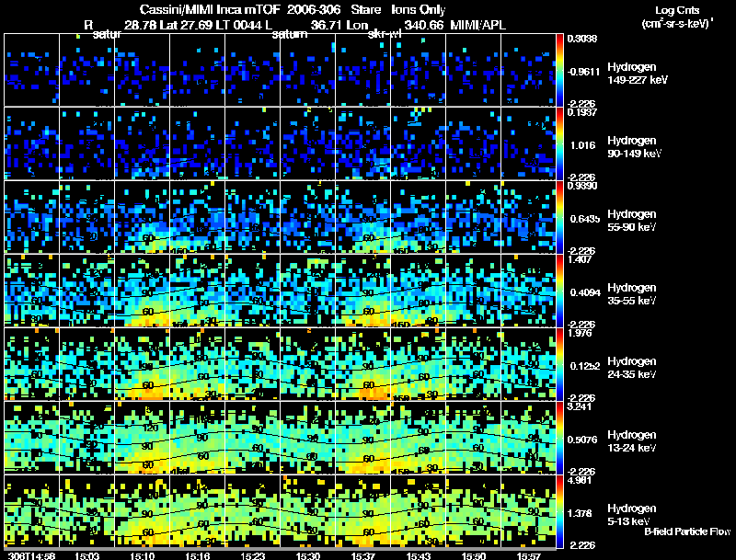Open the 15:23 image in the 5-13 keV row
The width and height of the screenshot is (736, 560).
[x=252, y=511]
